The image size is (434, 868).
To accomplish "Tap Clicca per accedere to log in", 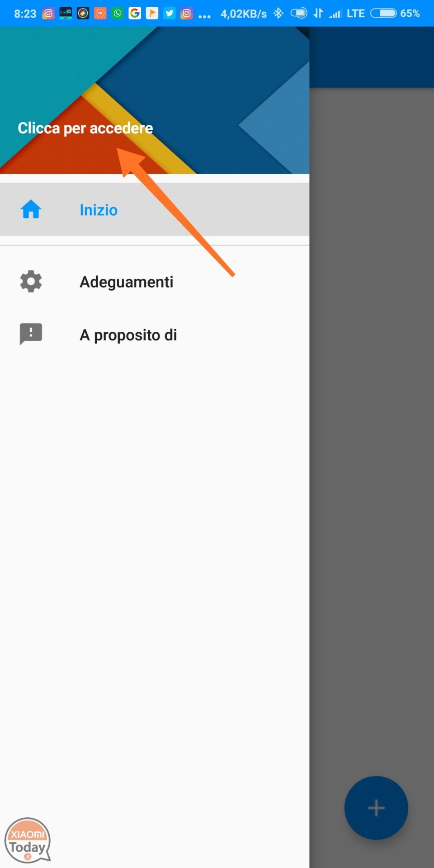I will click(85, 128).
